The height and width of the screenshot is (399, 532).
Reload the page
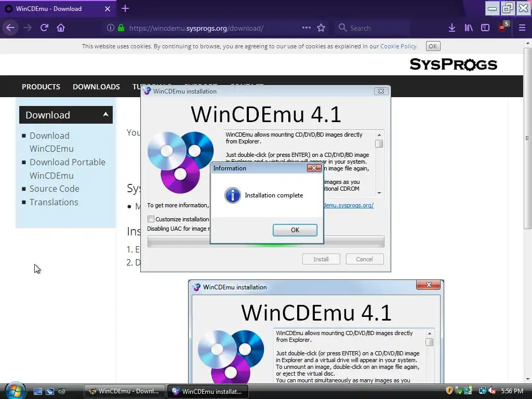(x=45, y=28)
